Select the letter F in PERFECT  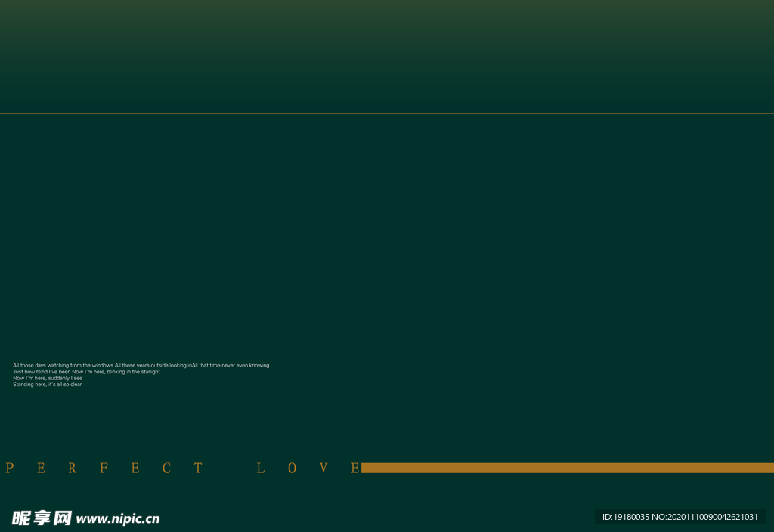(x=104, y=469)
